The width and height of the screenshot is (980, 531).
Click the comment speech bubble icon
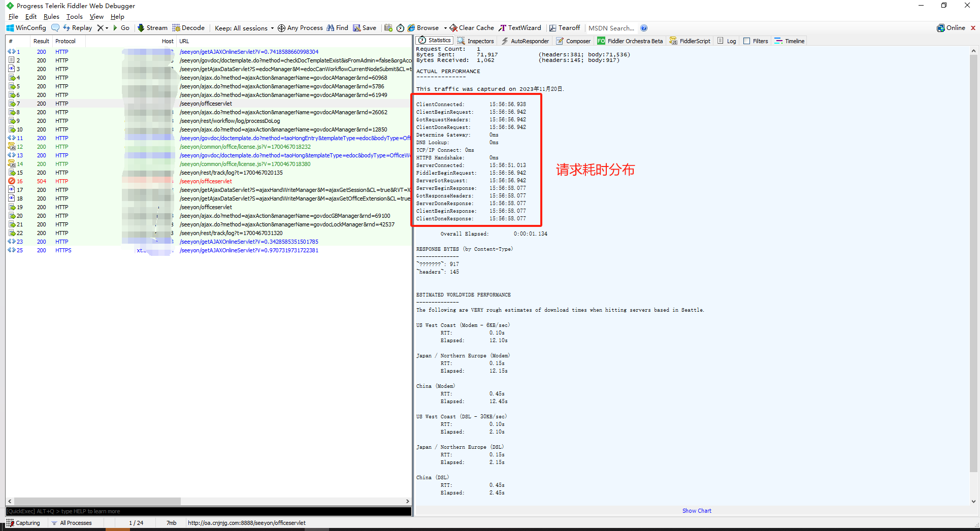pyautogui.click(x=55, y=28)
